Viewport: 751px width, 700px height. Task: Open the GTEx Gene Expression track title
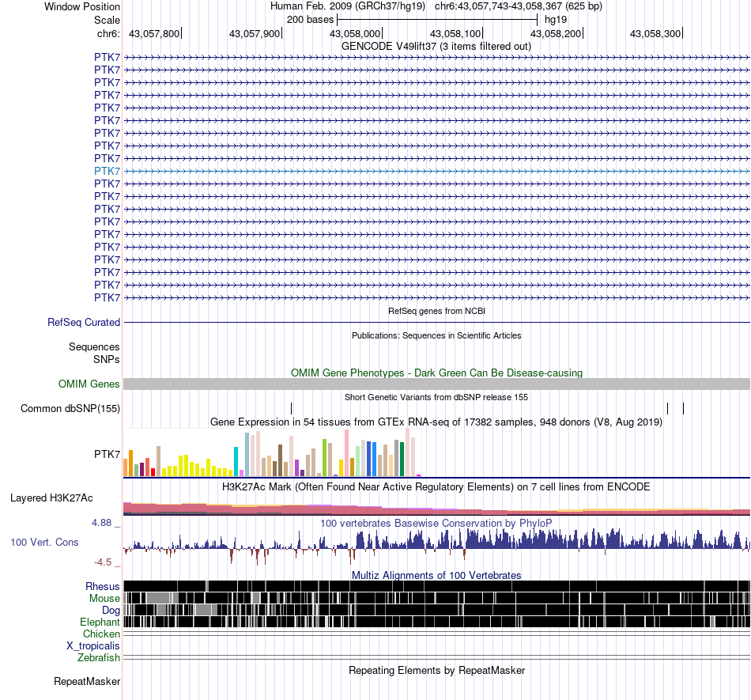436,422
